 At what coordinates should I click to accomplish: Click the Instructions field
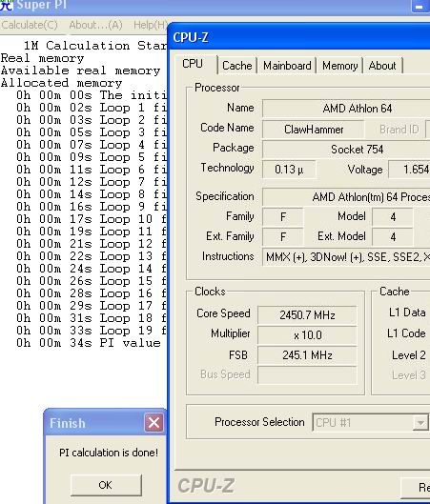click(346, 257)
